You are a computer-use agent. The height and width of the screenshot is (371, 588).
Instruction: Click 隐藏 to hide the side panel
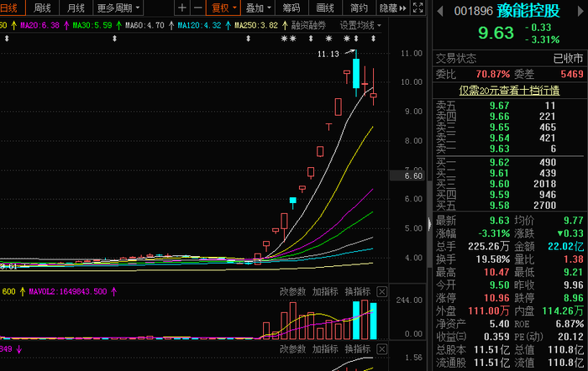coord(392,8)
